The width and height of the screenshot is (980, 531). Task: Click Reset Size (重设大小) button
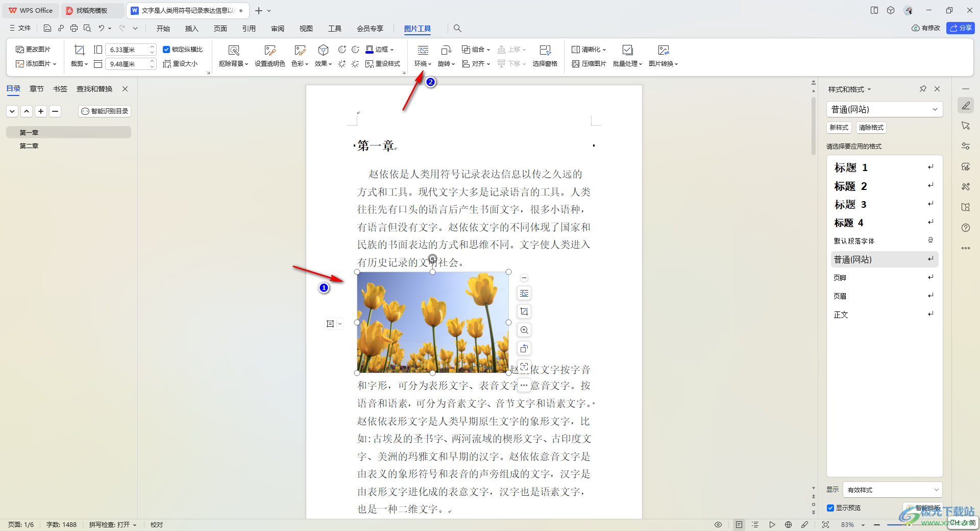point(180,64)
